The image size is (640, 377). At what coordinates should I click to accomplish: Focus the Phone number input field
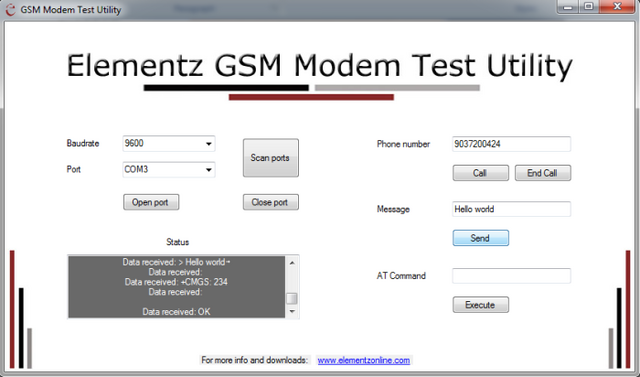511,144
